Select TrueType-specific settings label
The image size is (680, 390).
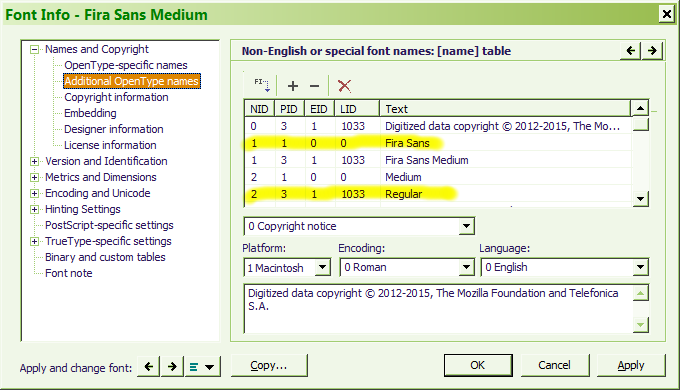point(108,241)
